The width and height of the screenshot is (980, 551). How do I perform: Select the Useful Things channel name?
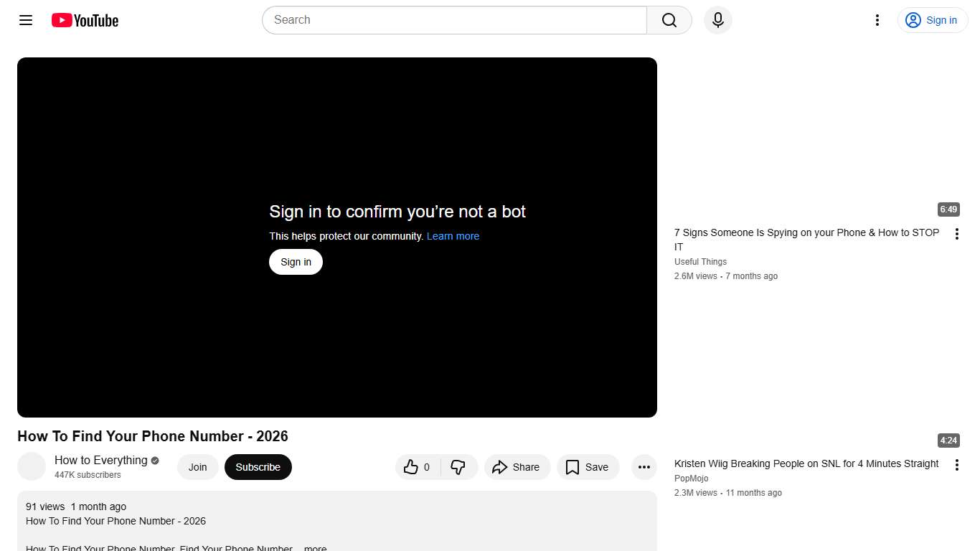(x=700, y=261)
